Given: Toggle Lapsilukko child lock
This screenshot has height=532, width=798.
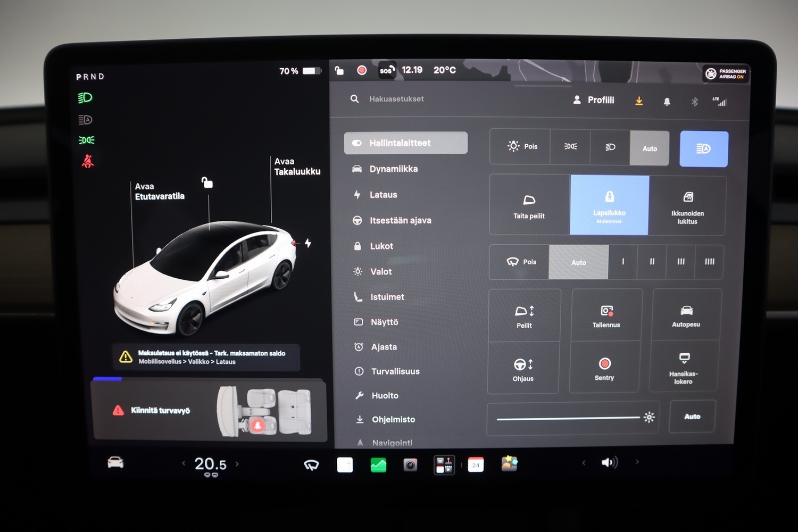Looking at the screenshot, I should coord(610,205).
